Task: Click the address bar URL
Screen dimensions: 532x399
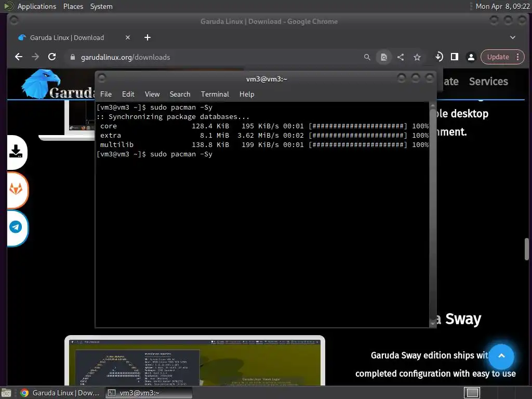Action: click(x=126, y=57)
